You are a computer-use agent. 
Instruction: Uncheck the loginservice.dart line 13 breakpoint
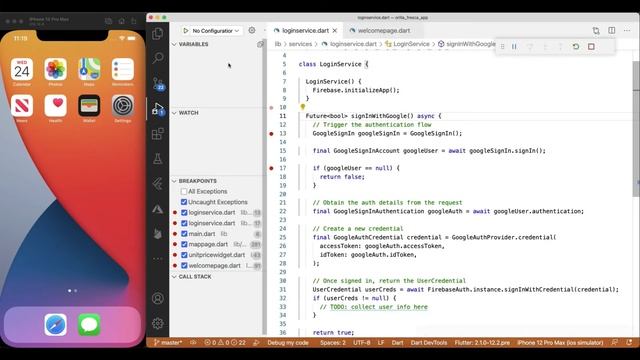[x=184, y=213]
